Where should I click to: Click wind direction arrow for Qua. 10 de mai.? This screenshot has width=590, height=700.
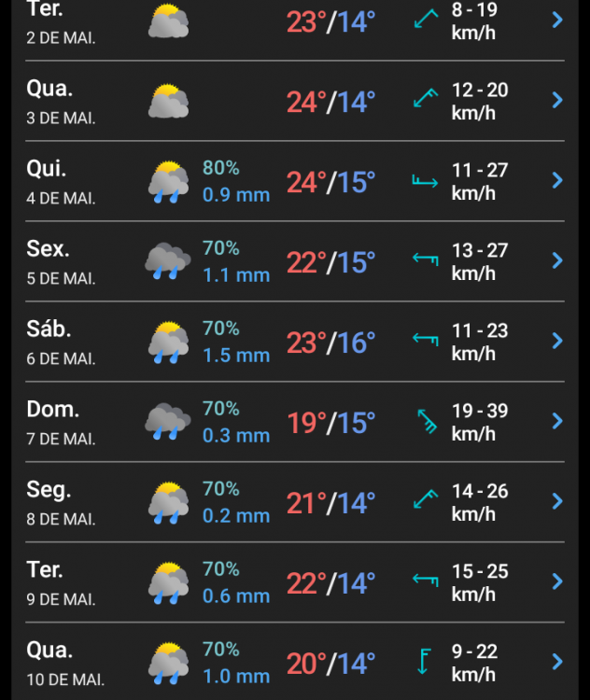coord(424,661)
